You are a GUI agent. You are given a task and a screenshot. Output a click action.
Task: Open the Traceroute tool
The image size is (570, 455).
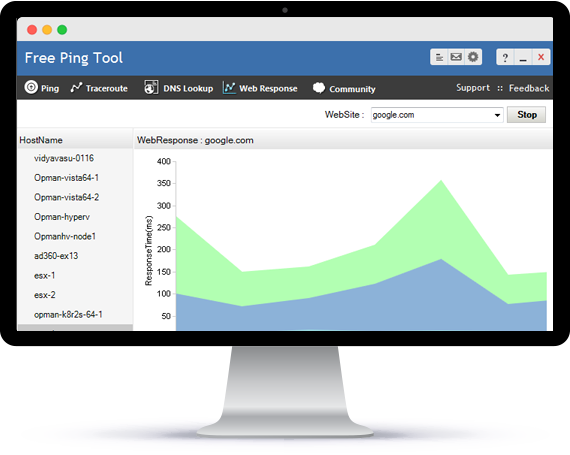click(99, 88)
